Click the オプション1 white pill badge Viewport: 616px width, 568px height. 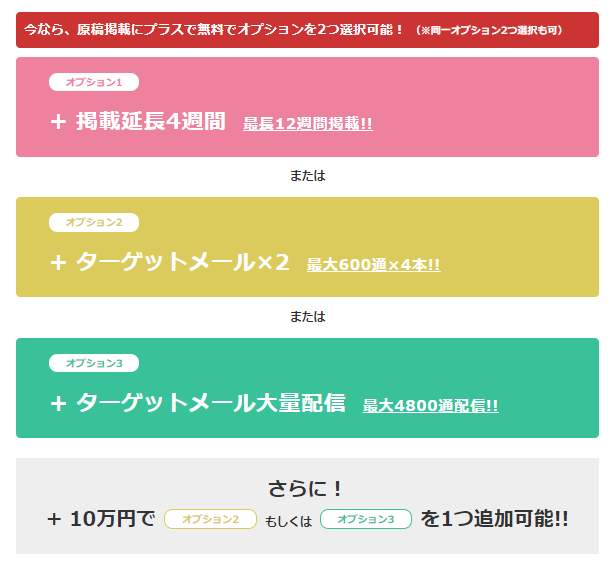[94, 82]
